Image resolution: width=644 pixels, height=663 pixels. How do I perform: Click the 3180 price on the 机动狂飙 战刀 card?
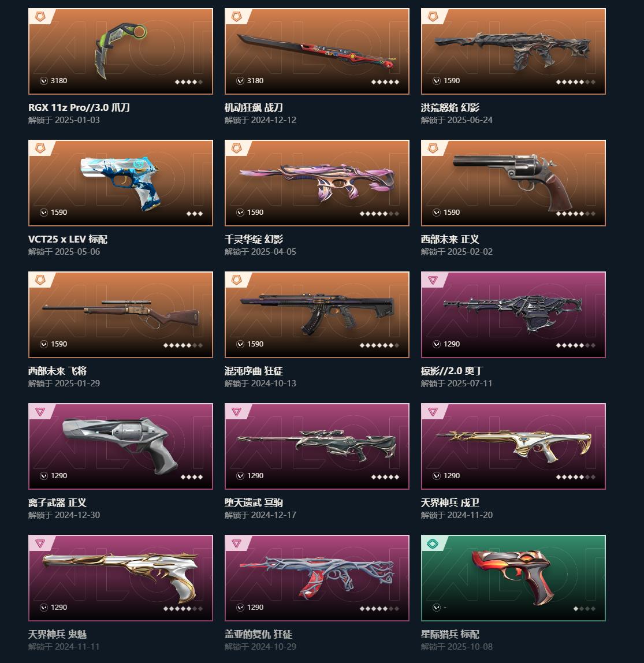pyautogui.click(x=255, y=81)
